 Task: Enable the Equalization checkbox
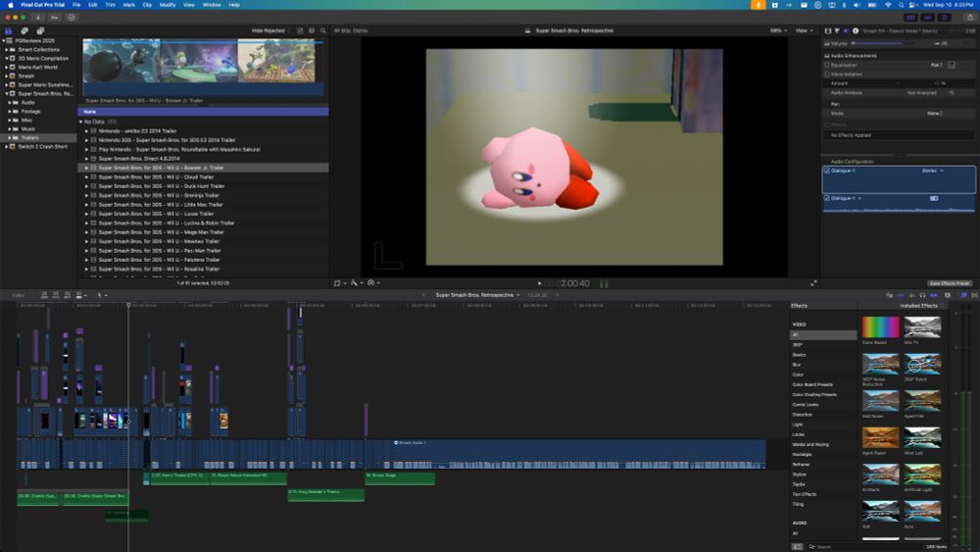[x=827, y=65]
